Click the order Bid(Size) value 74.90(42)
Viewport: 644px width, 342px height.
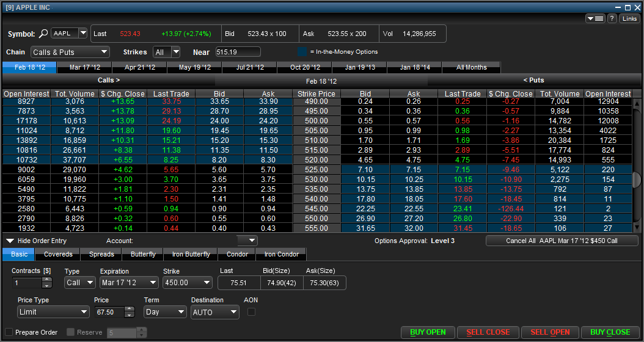(282, 283)
